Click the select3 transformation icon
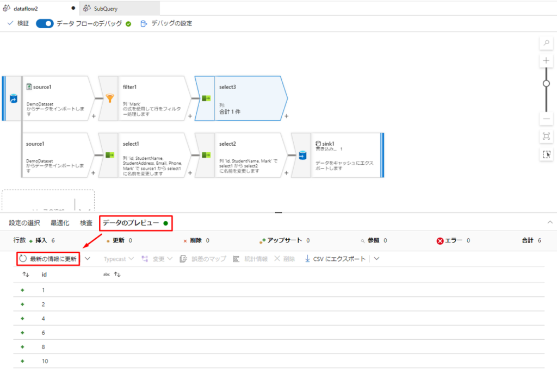The image size is (557, 392). tap(206, 98)
